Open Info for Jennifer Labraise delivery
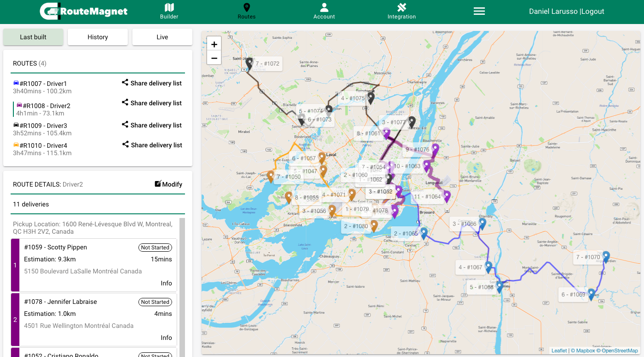644x357 pixels. tap(167, 338)
